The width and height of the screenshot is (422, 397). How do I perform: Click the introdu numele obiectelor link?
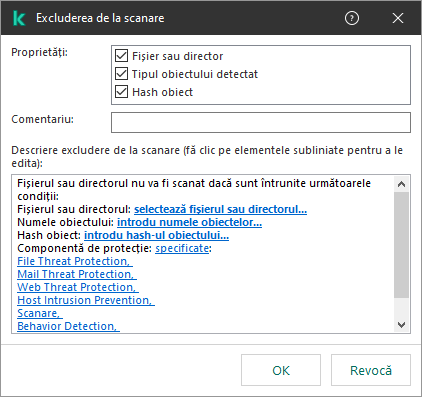tap(189, 222)
